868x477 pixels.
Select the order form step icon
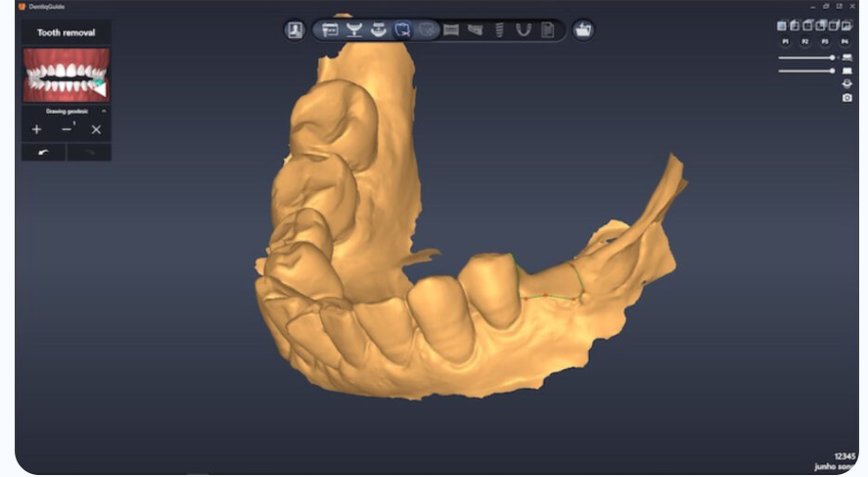(330, 30)
